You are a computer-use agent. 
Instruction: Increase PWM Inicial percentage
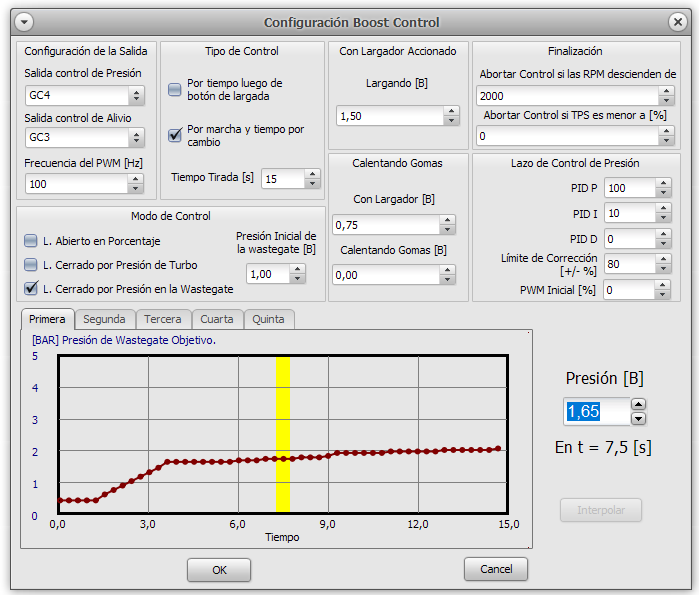(x=662, y=285)
